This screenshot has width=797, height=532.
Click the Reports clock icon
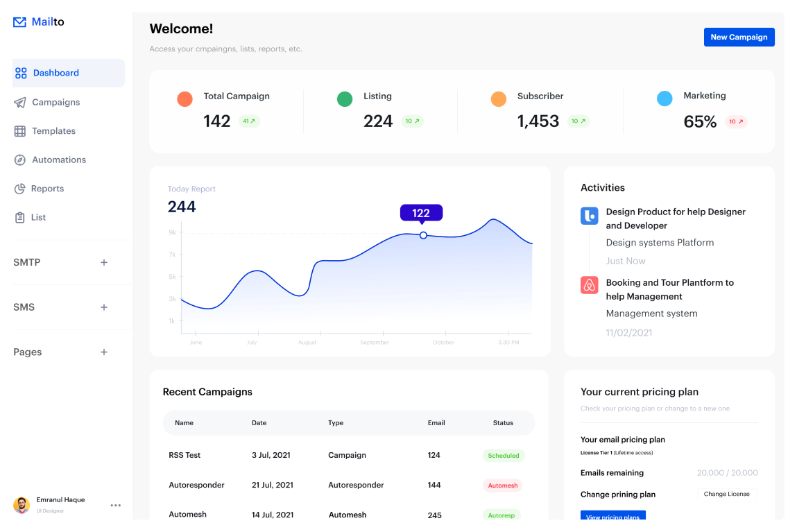pos(20,189)
